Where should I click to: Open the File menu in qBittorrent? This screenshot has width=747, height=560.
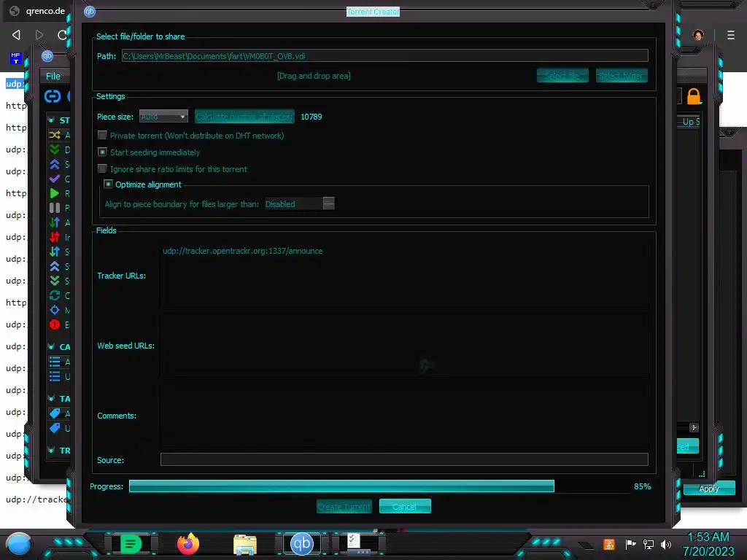(x=53, y=76)
